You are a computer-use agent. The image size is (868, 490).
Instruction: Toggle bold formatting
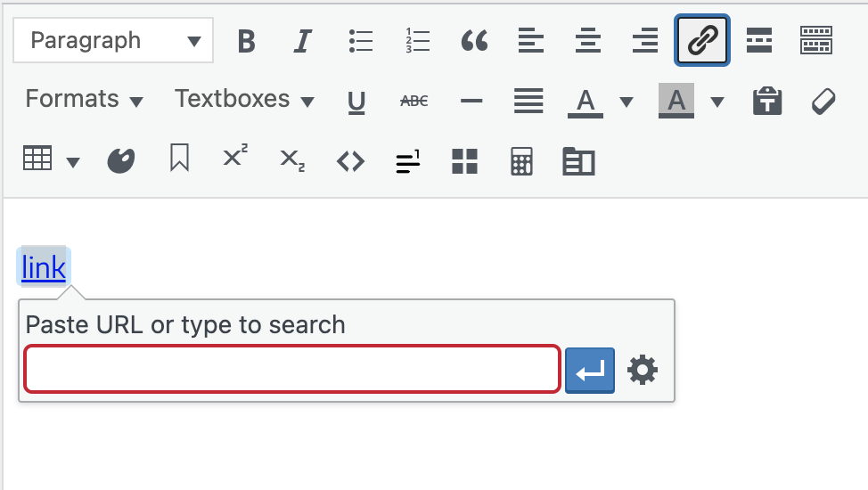click(x=247, y=41)
